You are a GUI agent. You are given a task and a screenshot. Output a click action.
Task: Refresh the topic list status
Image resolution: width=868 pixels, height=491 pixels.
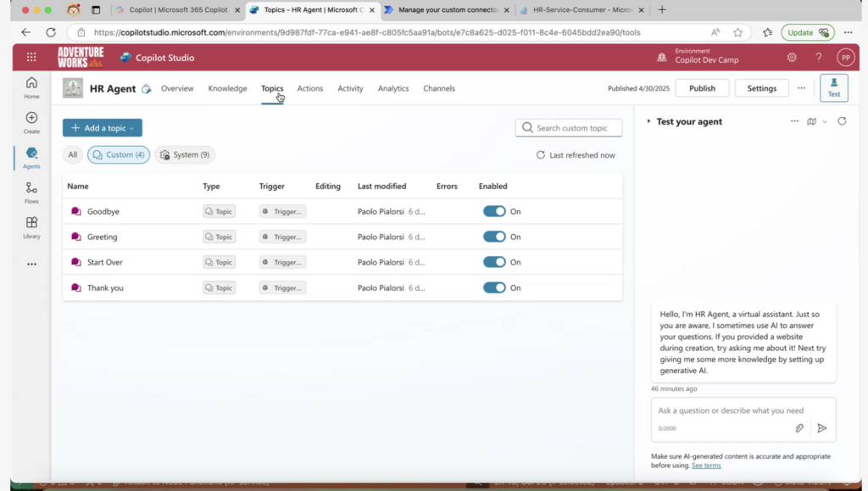576,155
